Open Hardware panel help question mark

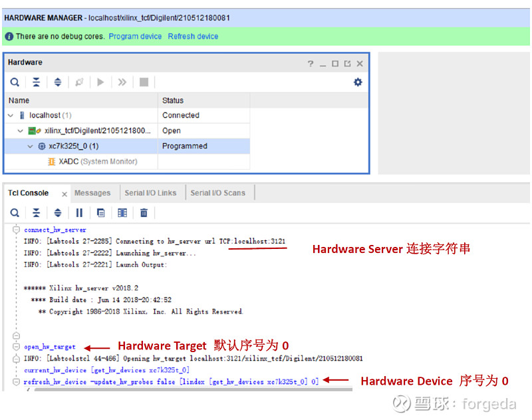coord(311,63)
